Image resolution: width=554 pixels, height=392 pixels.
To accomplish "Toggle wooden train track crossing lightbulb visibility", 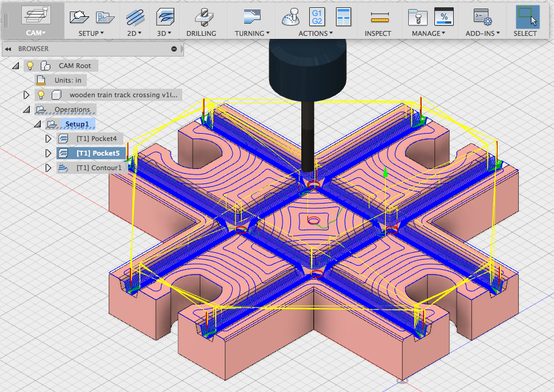I will coord(41,95).
